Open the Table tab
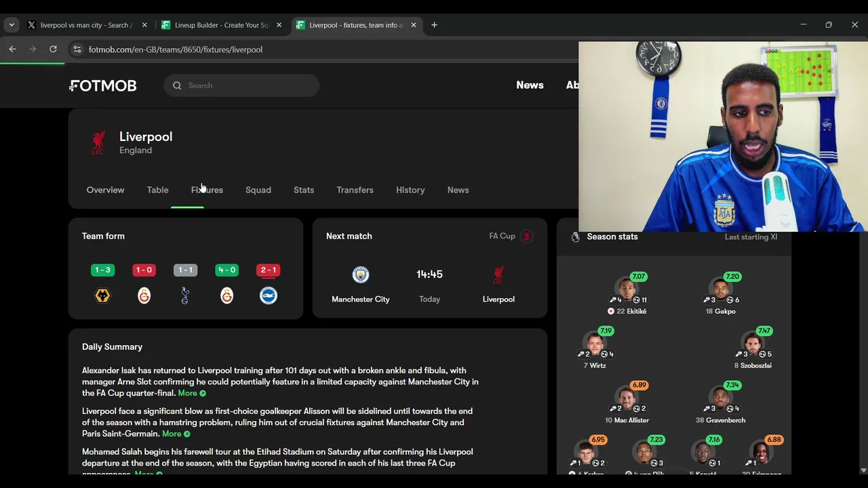Viewport: 868px width, 488px height. [157, 190]
